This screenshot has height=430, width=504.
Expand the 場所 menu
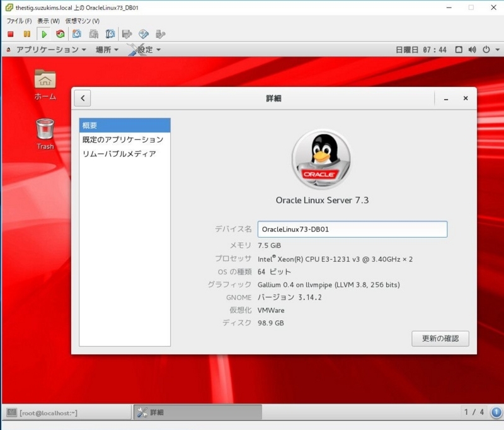pyautogui.click(x=107, y=50)
